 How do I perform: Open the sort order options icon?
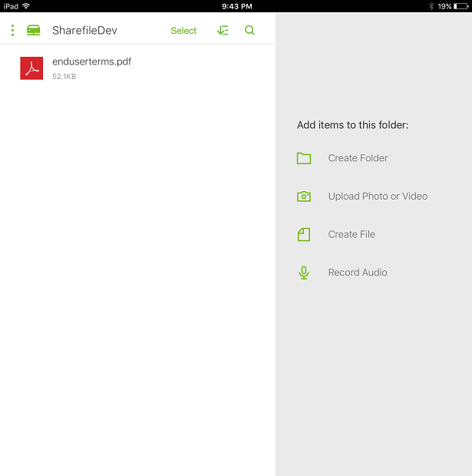coord(223,31)
